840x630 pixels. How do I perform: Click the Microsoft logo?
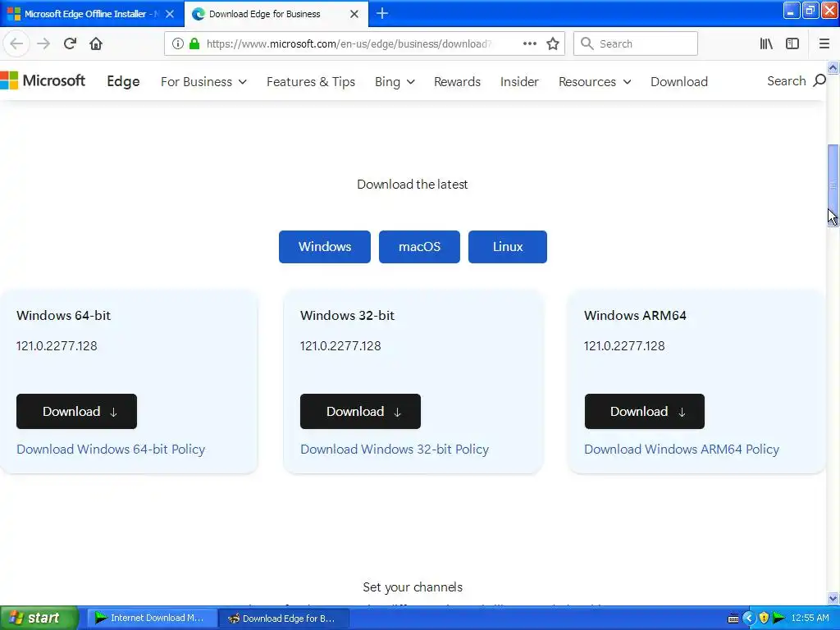(43, 81)
